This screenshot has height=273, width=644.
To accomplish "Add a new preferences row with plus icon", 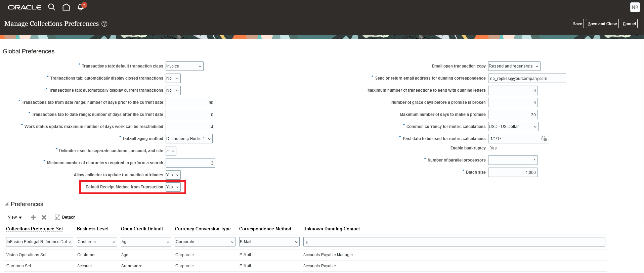I will pyautogui.click(x=33, y=217).
